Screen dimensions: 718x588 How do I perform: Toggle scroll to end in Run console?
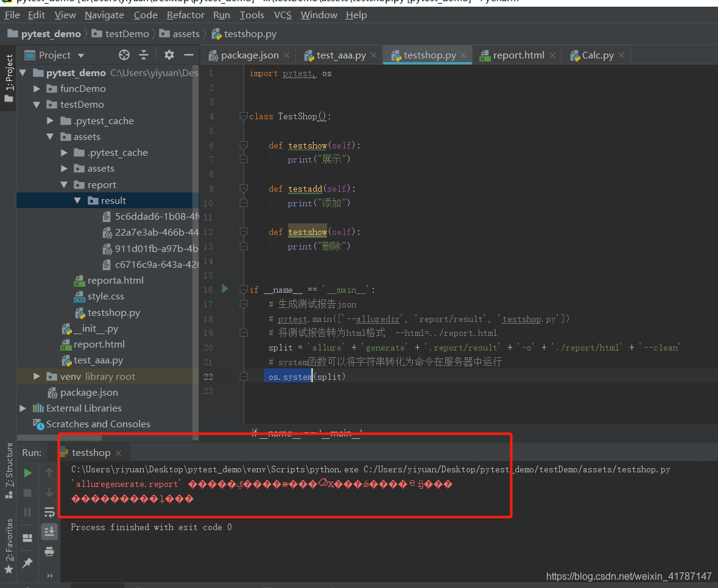tap(49, 531)
